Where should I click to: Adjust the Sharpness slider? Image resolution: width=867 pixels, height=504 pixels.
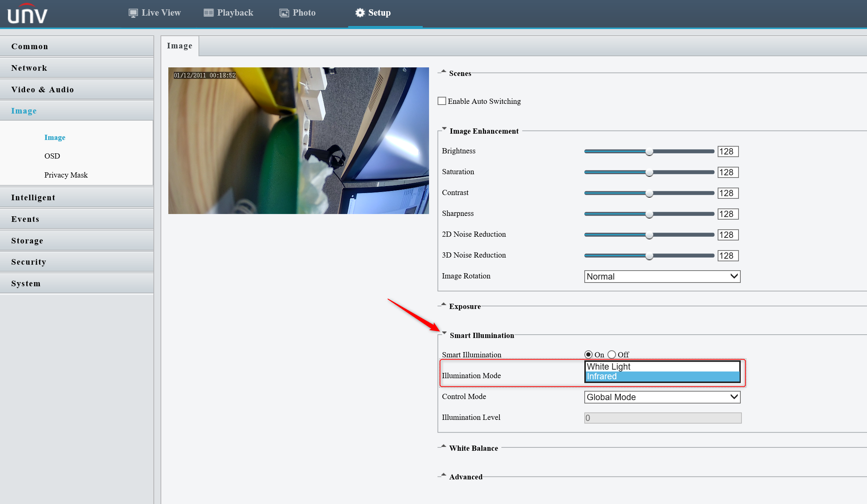[x=649, y=214]
